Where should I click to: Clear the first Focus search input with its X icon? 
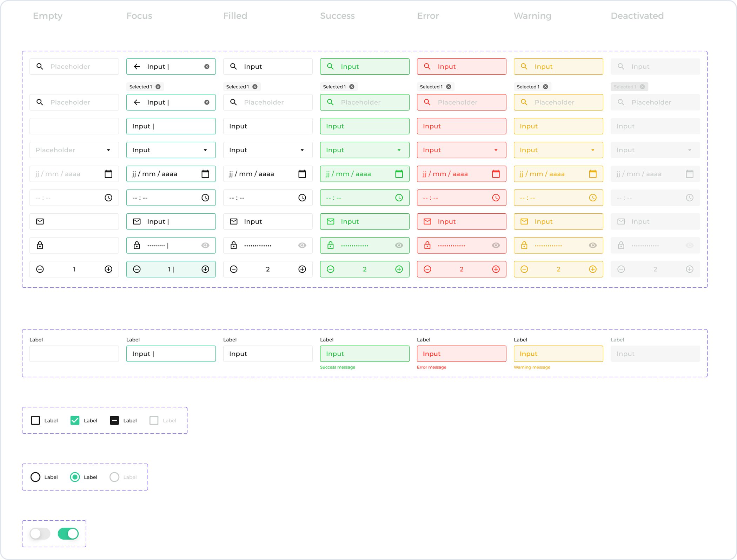[207, 66]
